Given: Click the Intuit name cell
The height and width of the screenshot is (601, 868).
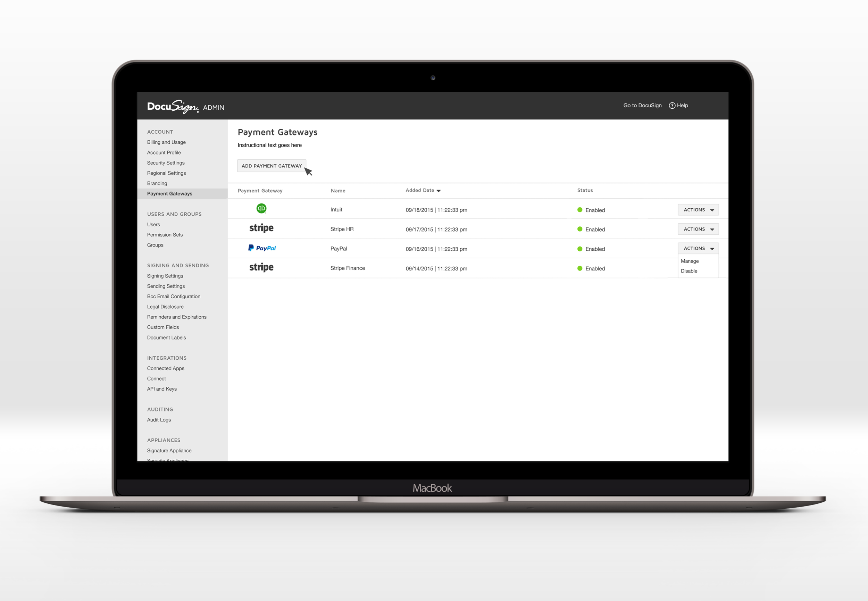Looking at the screenshot, I should click(336, 209).
